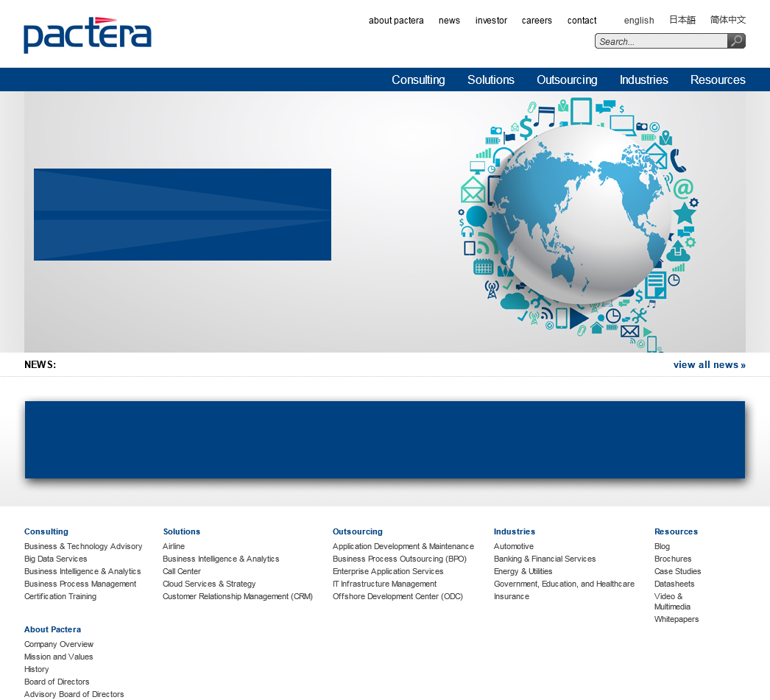770x700 pixels.
Task: Open Datasheets link
Action: coord(674,584)
